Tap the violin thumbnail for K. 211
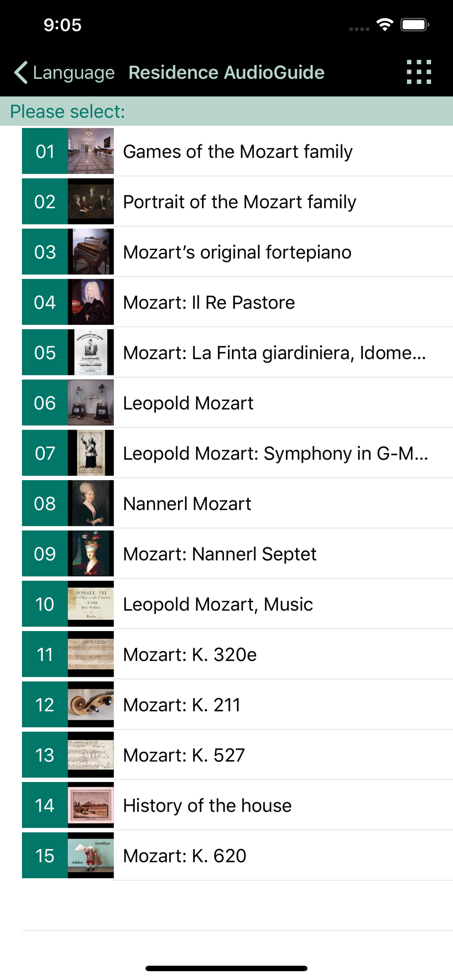Image resolution: width=453 pixels, height=980 pixels. click(x=91, y=705)
